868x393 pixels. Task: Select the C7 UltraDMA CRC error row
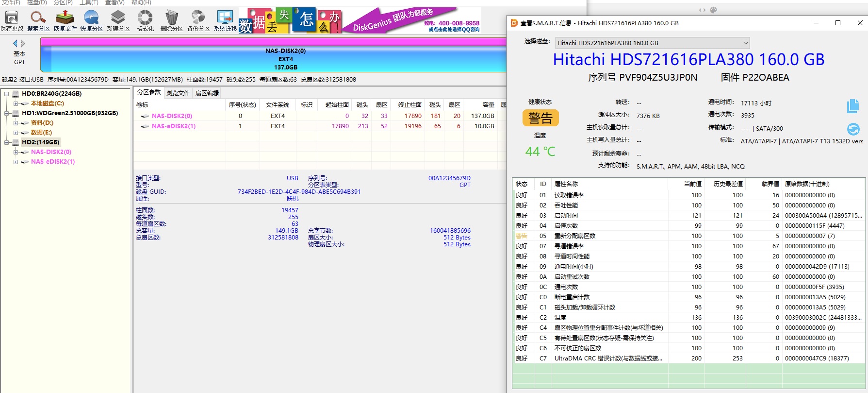[688, 359]
